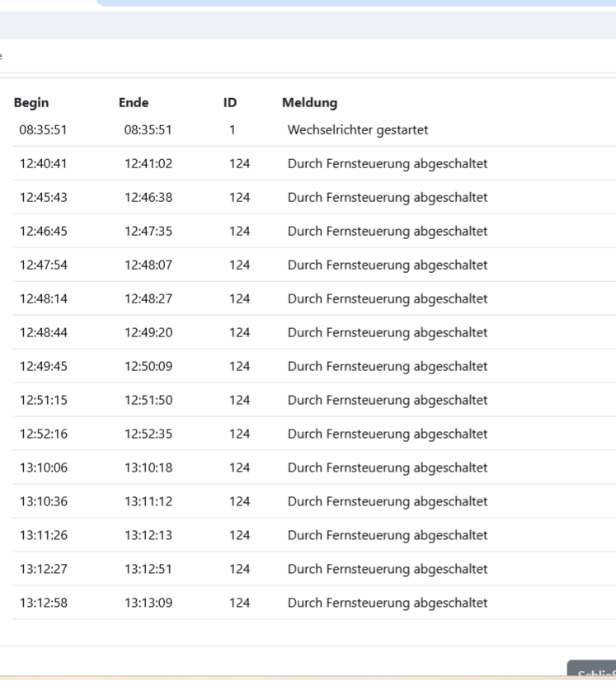Click begin time 13:10:36
Viewport: 616px width, 681px height.
[x=44, y=501]
